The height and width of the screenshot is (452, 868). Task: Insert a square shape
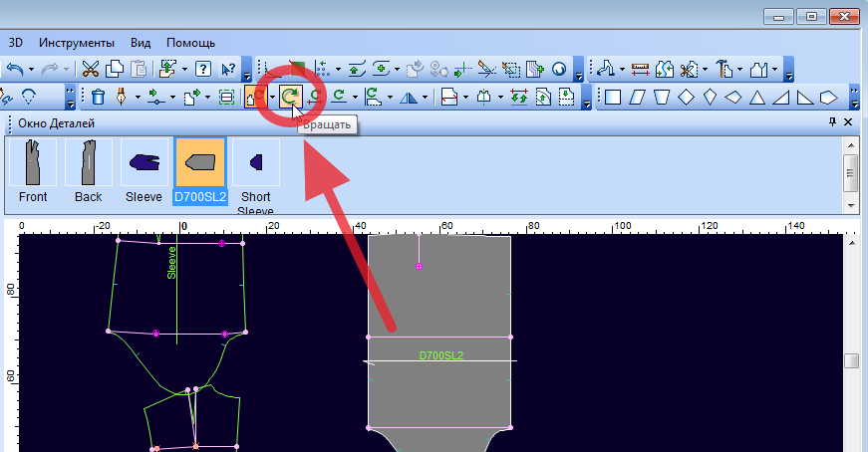click(x=612, y=98)
